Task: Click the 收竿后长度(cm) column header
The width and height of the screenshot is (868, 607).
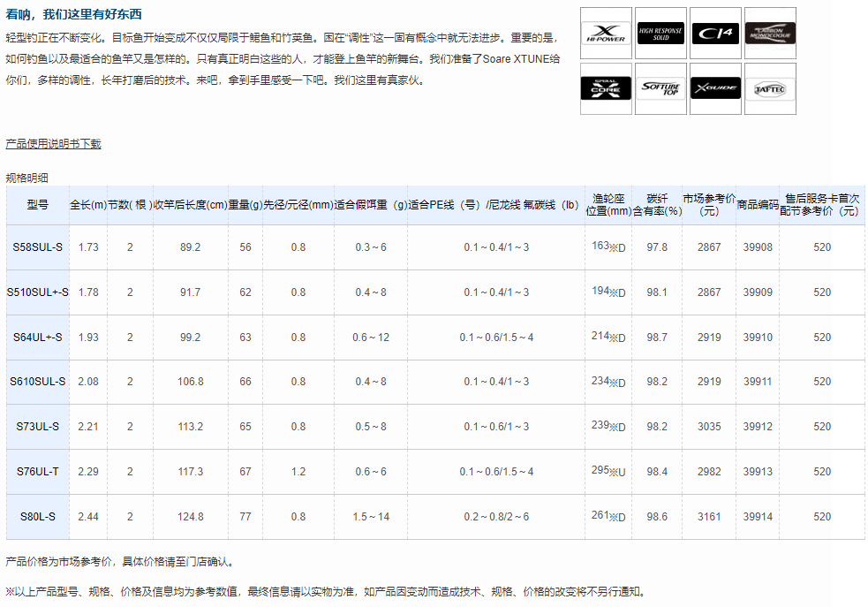Action: pyautogui.click(x=191, y=205)
